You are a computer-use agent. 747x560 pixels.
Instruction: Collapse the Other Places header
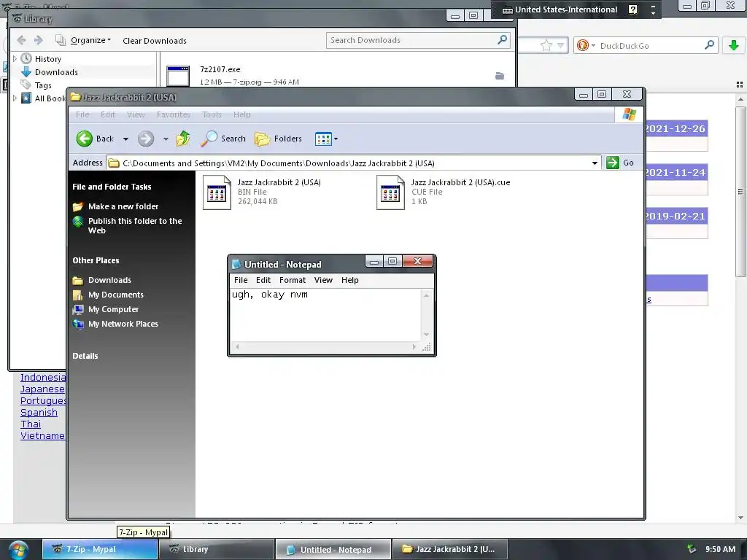click(96, 260)
